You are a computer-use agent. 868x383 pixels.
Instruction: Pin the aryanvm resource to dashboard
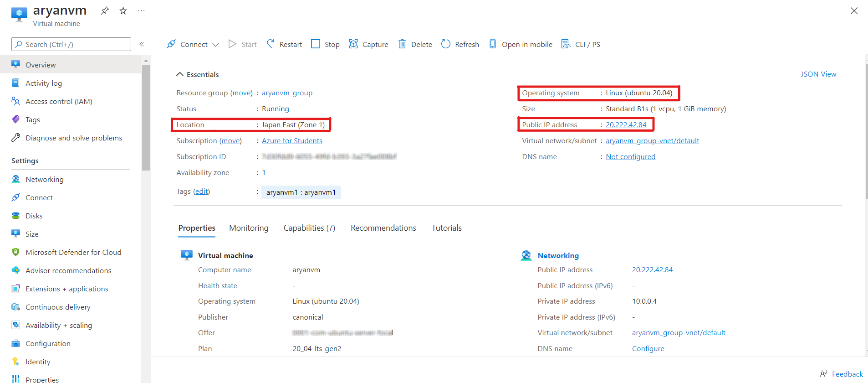tap(105, 10)
